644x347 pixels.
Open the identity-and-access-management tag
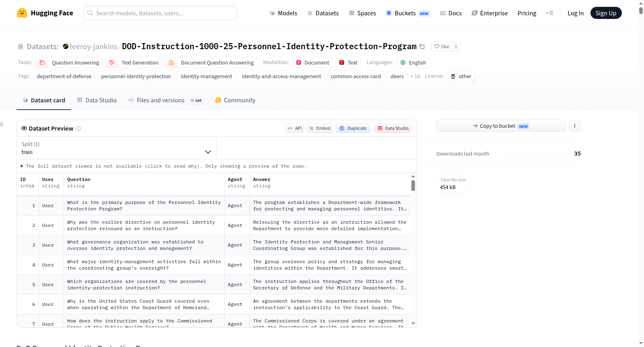point(281,76)
